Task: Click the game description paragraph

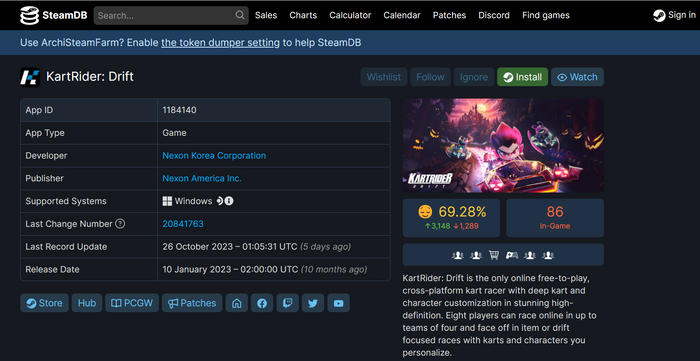Action: point(500,315)
